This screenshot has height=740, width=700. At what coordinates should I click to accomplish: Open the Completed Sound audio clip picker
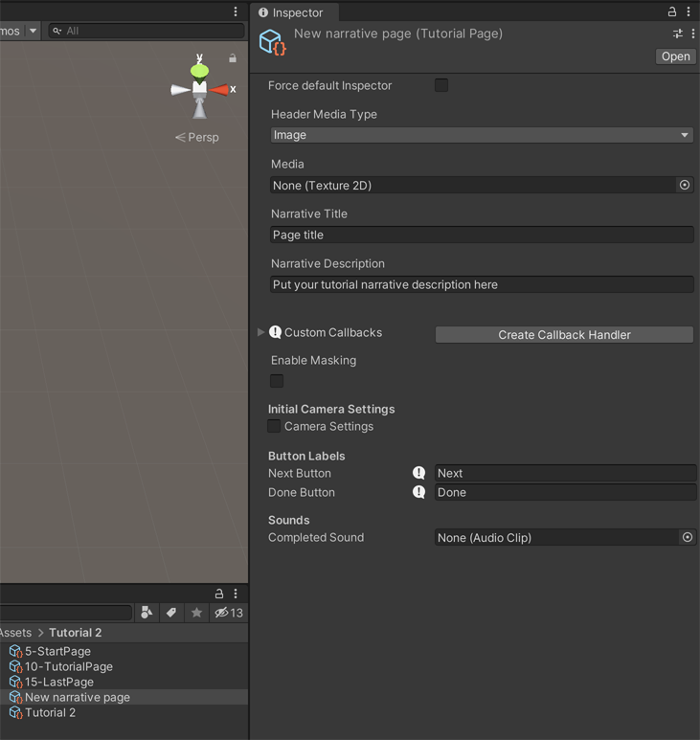pos(687,538)
